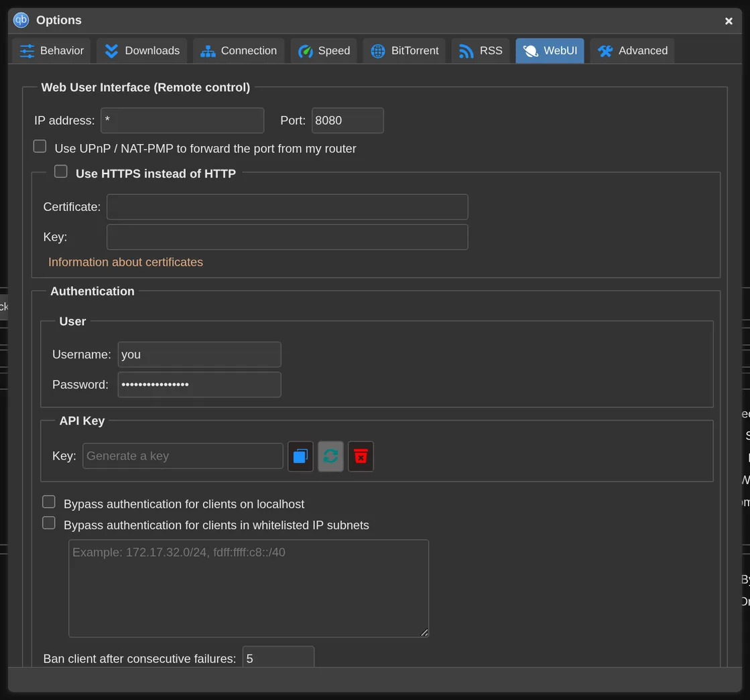
Task: Click the subnet text area resize handle
Action: point(424,632)
